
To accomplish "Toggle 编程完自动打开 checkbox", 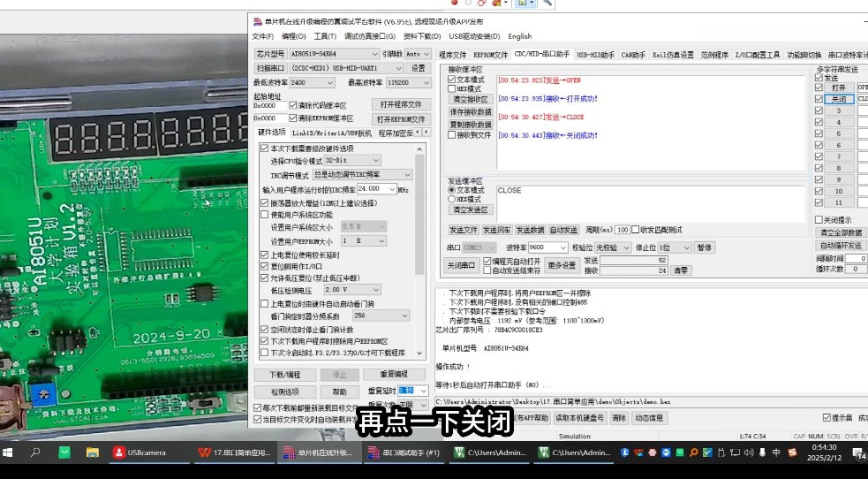I will (x=487, y=261).
